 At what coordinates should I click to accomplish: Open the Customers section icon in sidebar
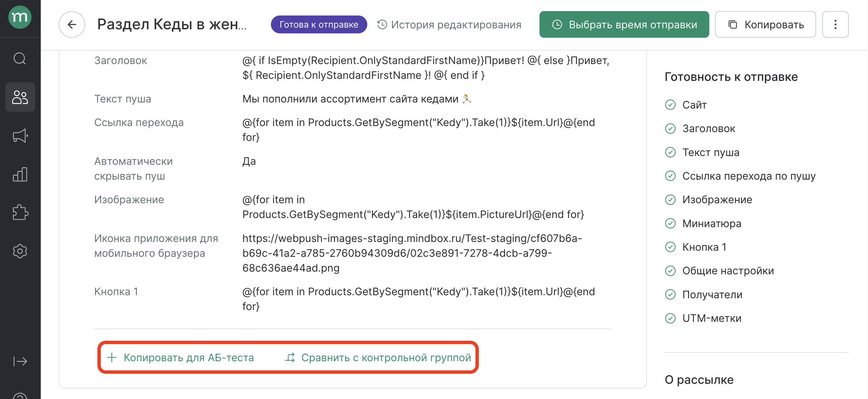click(x=20, y=97)
